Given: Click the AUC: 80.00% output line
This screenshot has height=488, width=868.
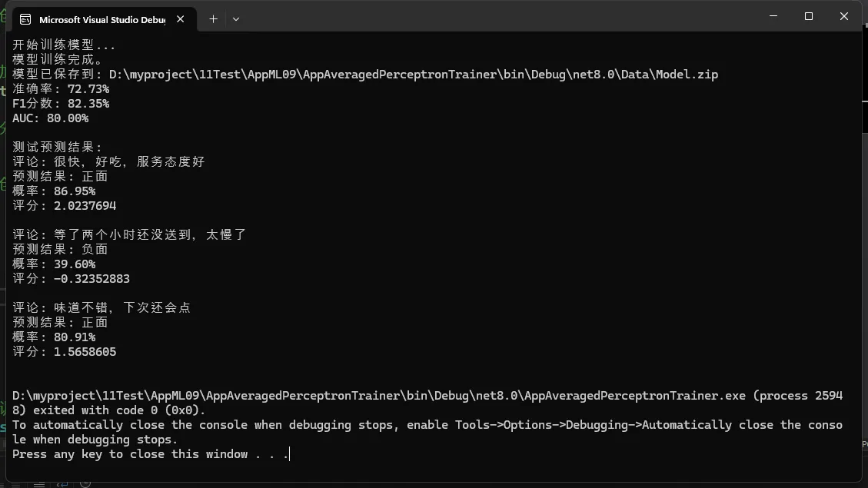Looking at the screenshot, I should [x=51, y=118].
